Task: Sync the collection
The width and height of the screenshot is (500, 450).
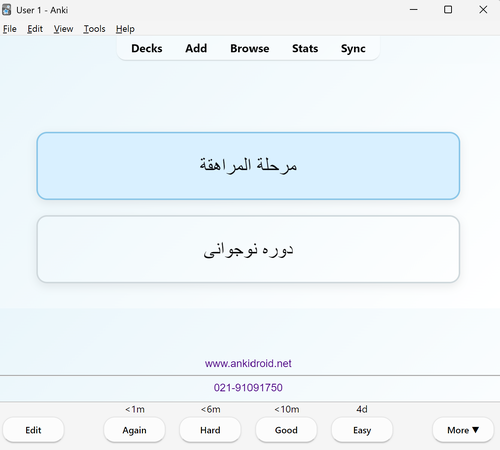Action: point(353,49)
